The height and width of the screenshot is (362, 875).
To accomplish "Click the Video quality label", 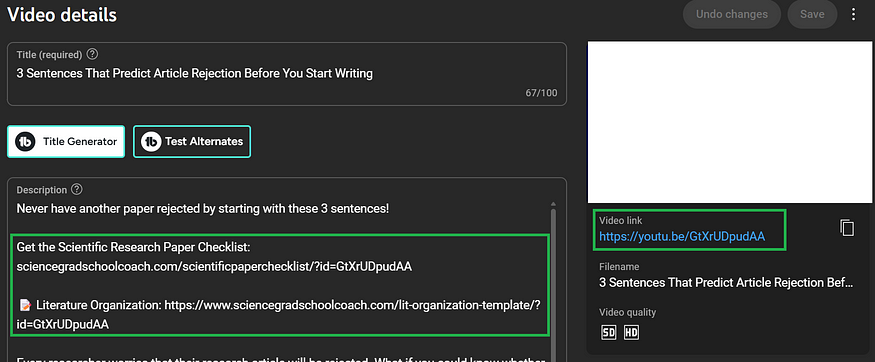I will tap(628, 312).
